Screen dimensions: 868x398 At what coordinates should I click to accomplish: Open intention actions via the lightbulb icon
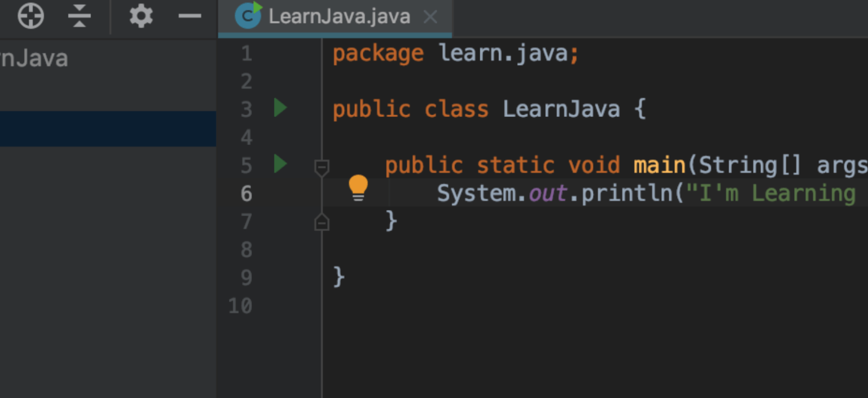(x=358, y=187)
